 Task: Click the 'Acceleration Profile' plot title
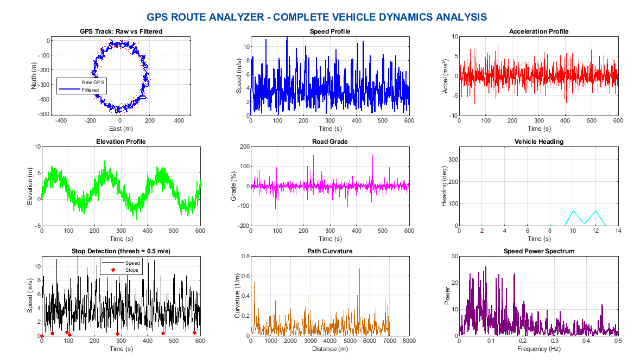click(538, 31)
